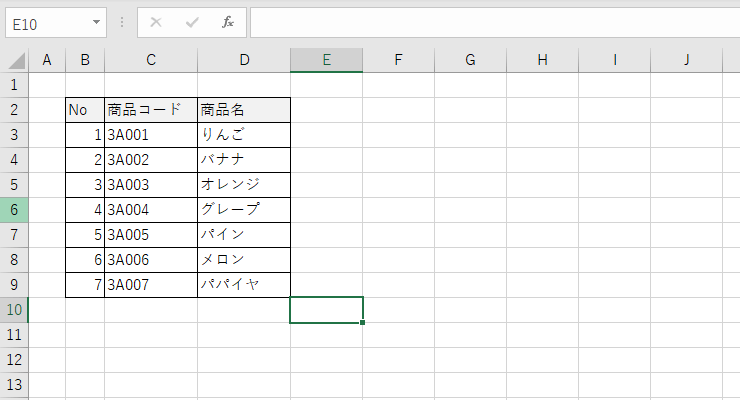Viewport: 740px width, 400px height.
Task: Select the cell containing りんご
Action: [244, 135]
